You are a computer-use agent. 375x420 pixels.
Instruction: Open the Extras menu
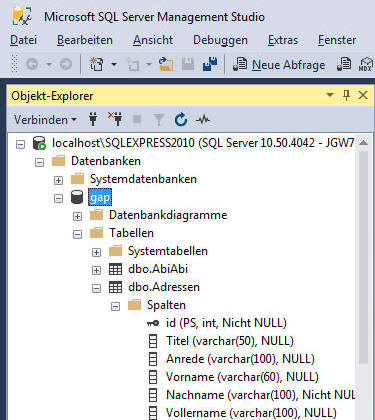[283, 40]
